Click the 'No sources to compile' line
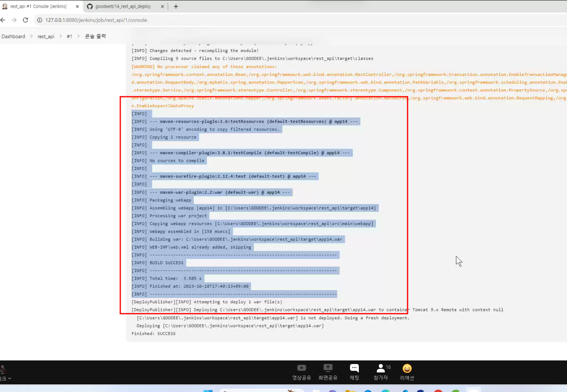Screen dimensions: 567x392 point(168,161)
